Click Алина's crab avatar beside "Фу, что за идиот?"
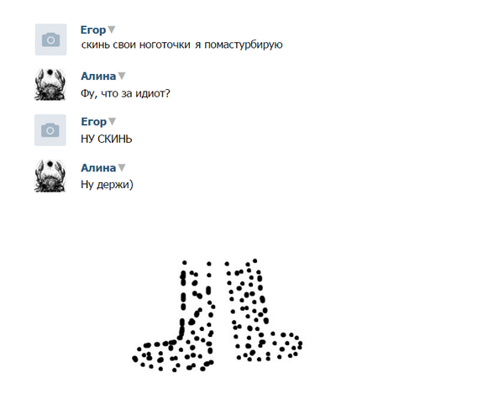This screenshot has width=504, height=420. [x=50, y=85]
